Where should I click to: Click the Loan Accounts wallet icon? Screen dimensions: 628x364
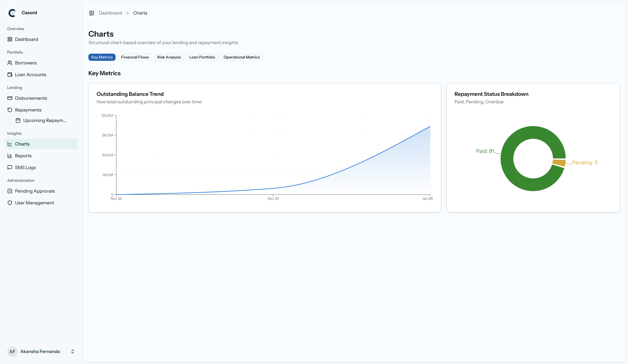10,75
